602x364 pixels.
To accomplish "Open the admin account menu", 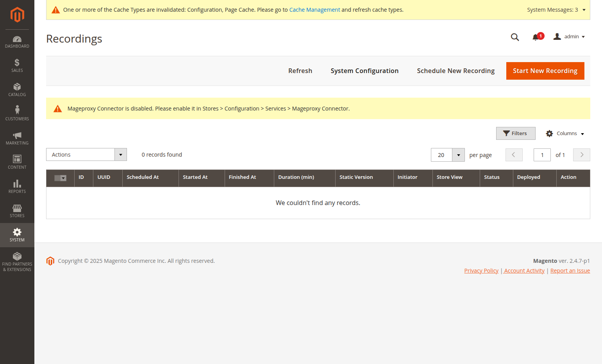I will 569,37.
